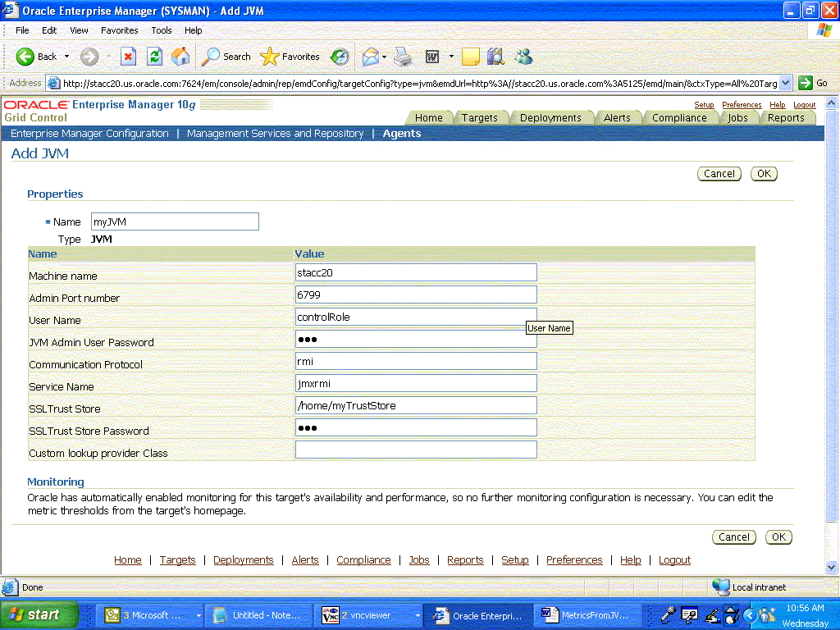Switch to the Compliance tab
The image size is (840, 630).
(679, 118)
